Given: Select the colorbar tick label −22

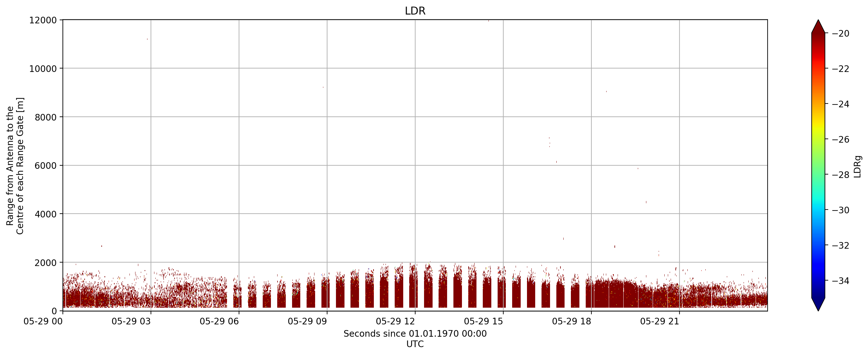Looking at the screenshot, I should [x=841, y=69].
